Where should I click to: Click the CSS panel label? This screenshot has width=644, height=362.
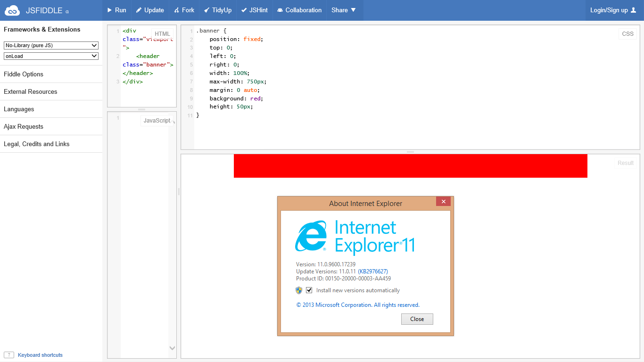click(x=628, y=34)
